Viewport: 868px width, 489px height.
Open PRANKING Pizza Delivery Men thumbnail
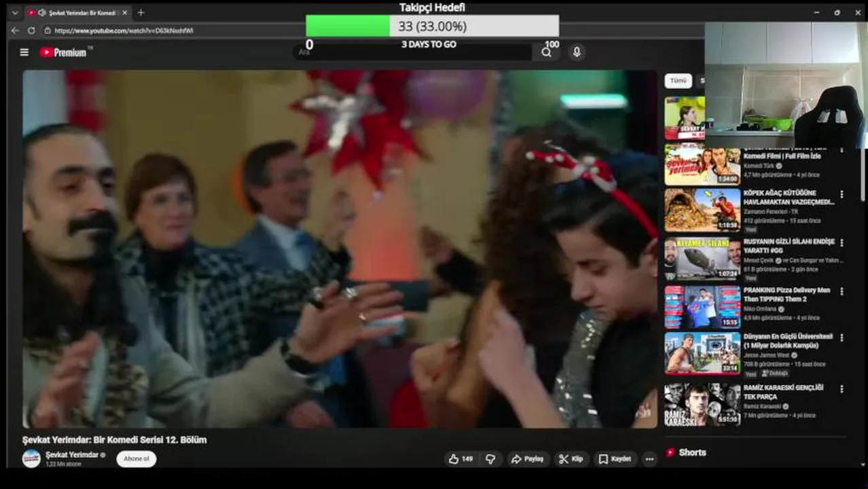(x=702, y=307)
